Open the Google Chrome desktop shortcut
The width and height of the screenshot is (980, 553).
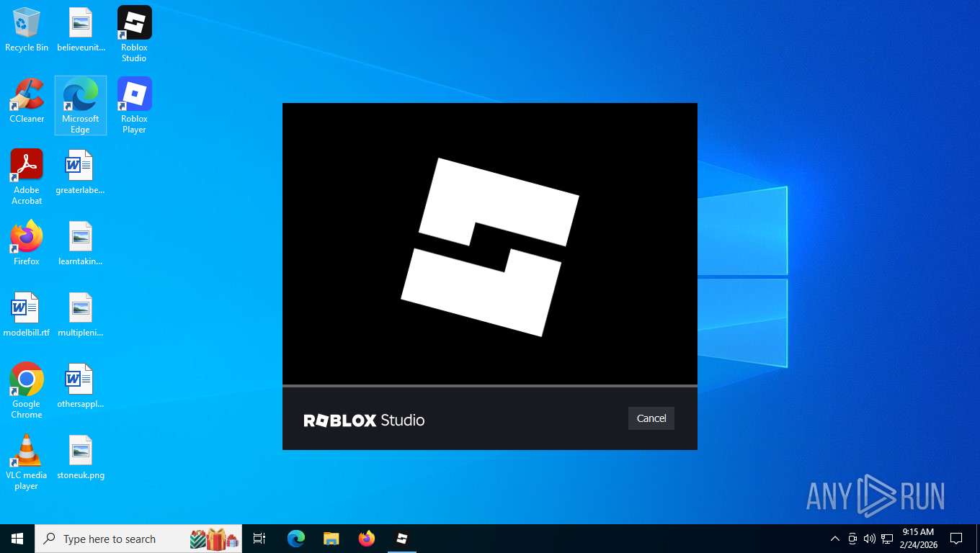[27, 390]
